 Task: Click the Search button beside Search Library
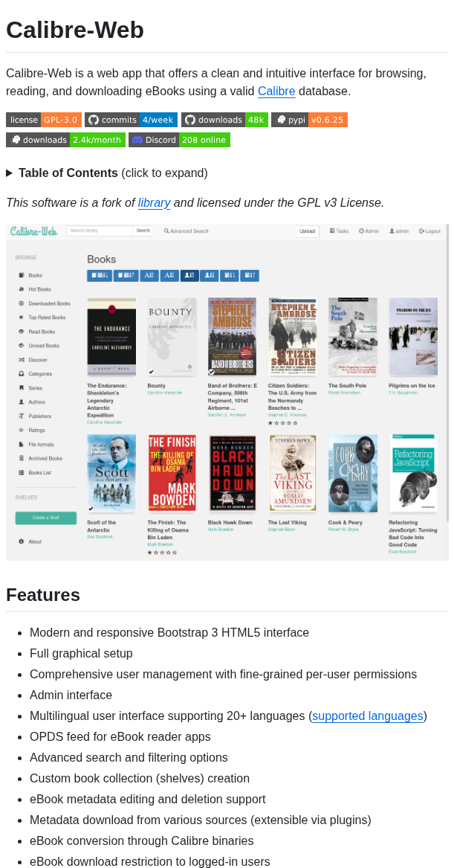(143, 231)
